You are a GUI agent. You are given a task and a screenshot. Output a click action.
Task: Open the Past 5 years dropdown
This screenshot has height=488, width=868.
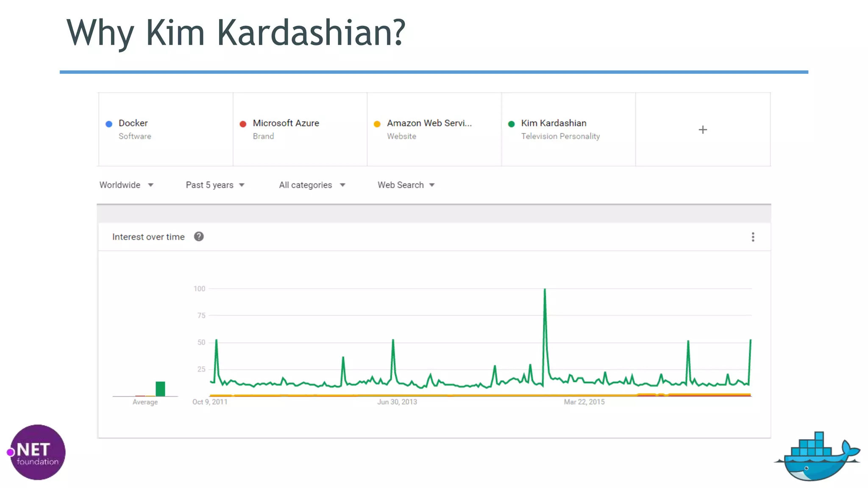215,185
